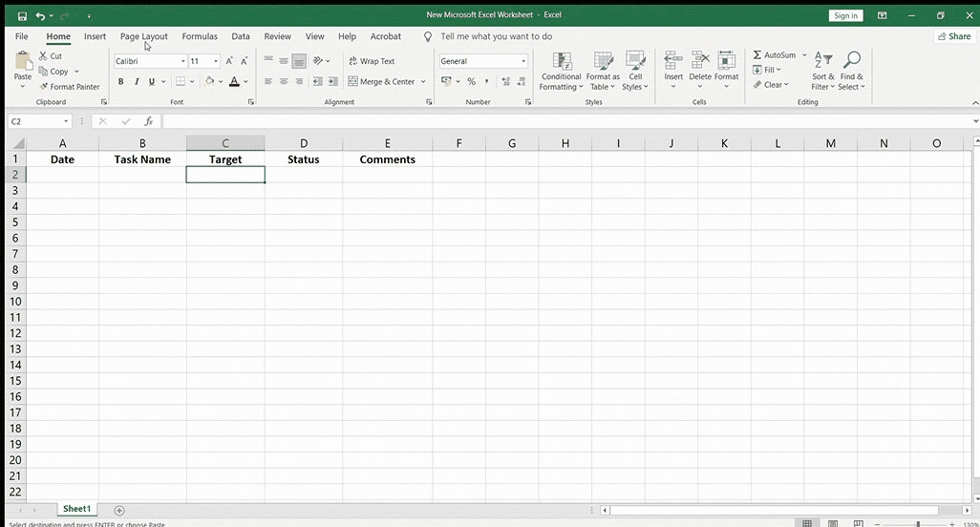Click the Percent Style icon
This screenshot has height=527, width=980.
pyautogui.click(x=471, y=82)
